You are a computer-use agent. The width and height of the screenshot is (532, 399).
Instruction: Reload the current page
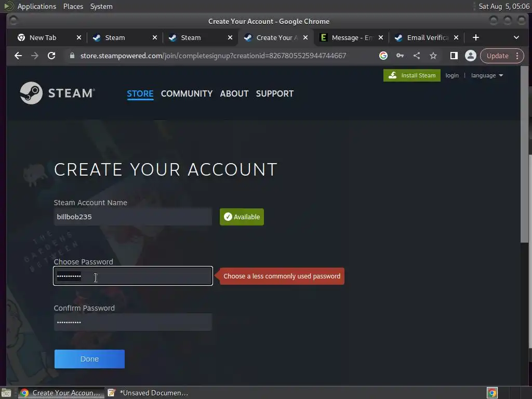click(51, 56)
